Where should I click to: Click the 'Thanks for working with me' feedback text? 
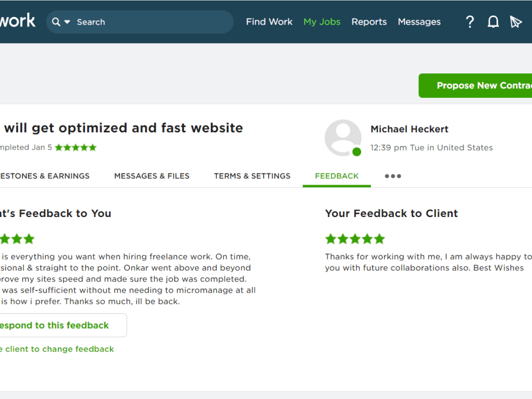(x=428, y=262)
